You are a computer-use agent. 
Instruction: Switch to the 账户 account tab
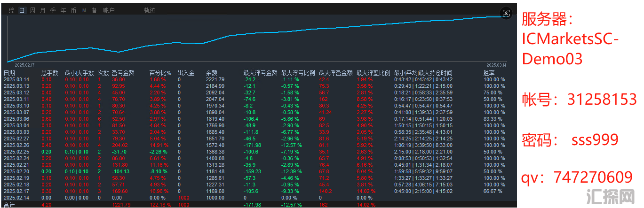click(109, 10)
